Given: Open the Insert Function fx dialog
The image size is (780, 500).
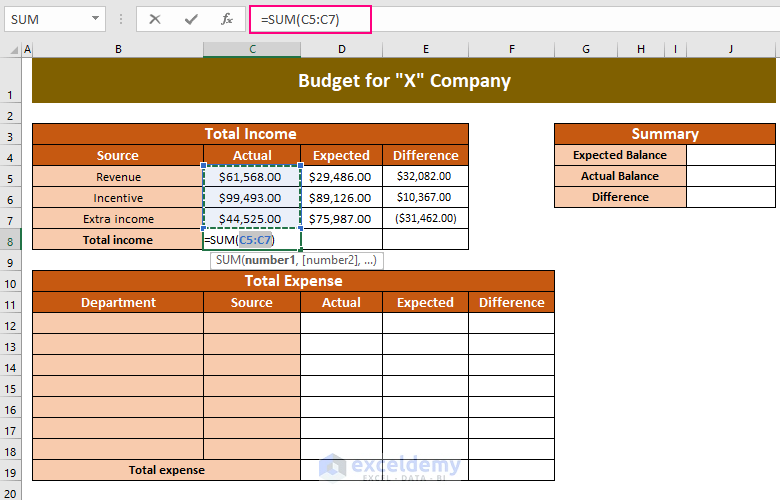Looking at the screenshot, I should click(227, 19).
